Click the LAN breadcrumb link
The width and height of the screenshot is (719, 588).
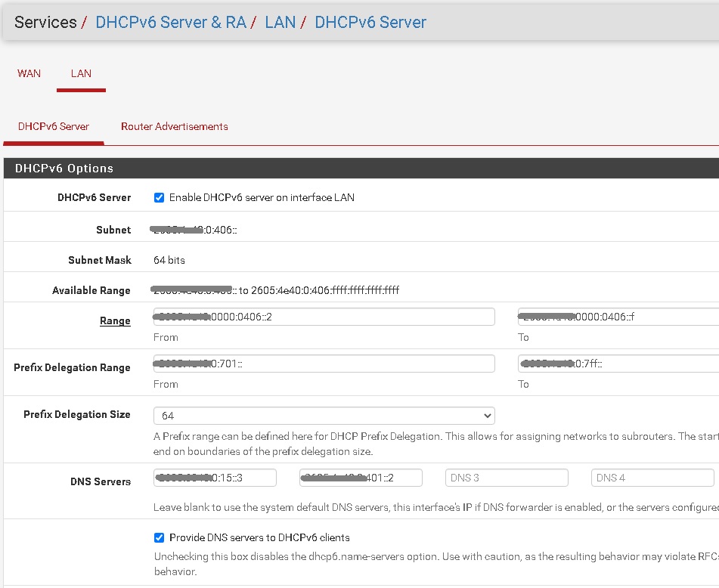(x=280, y=22)
